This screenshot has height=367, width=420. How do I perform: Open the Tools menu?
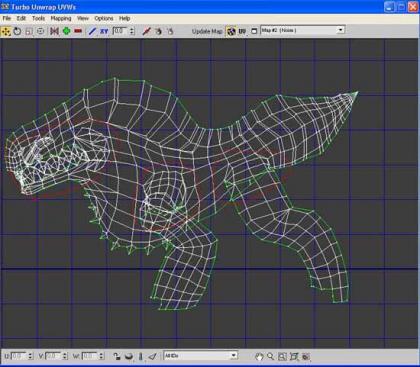point(38,18)
